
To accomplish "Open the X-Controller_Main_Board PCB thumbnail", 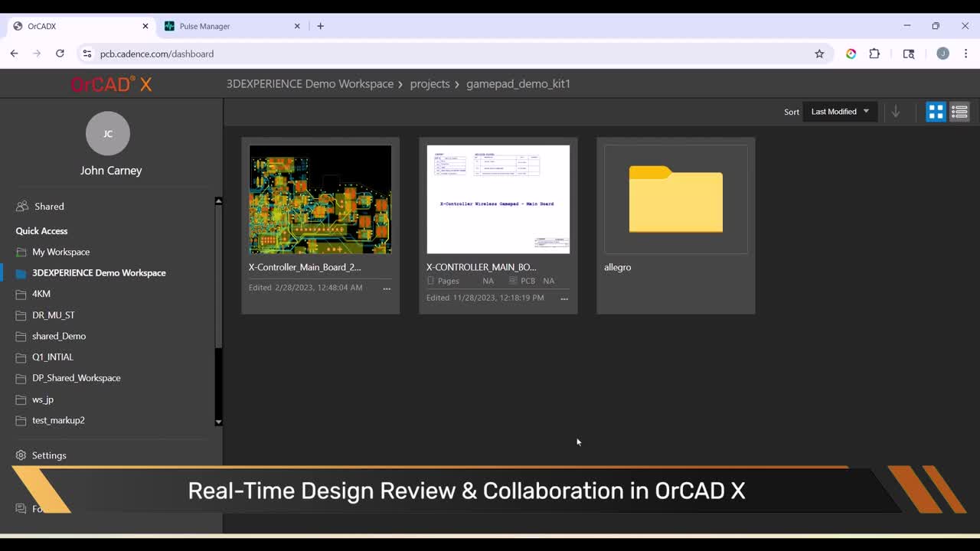I will point(320,200).
